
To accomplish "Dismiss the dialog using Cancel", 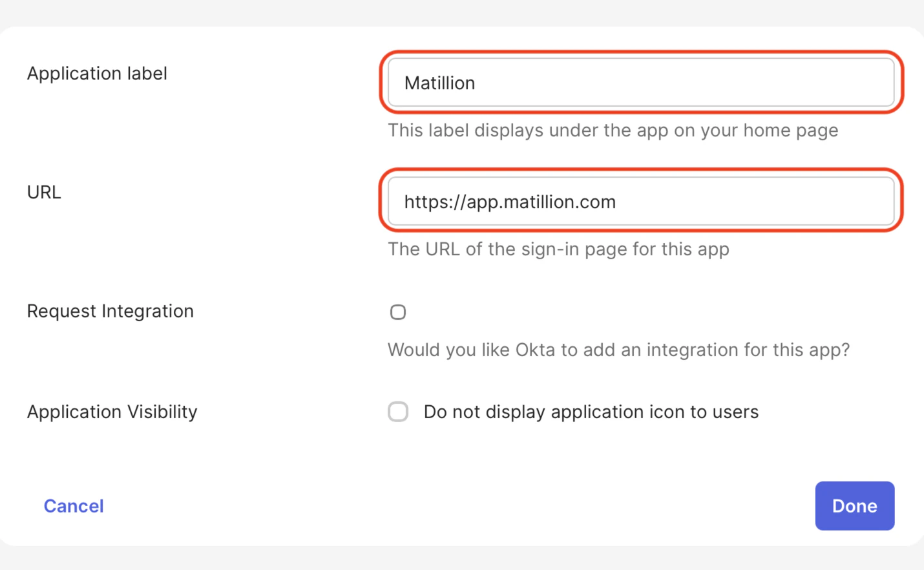I will pyautogui.click(x=73, y=505).
